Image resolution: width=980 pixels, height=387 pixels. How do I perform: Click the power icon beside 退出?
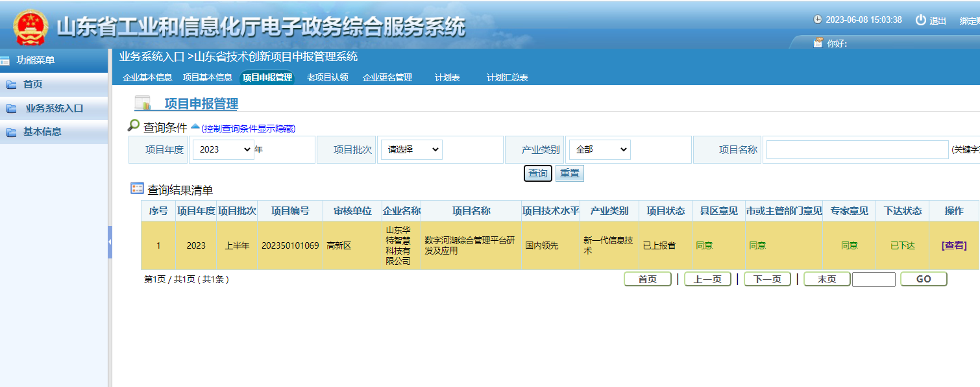pyautogui.click(x=920, y=20)
